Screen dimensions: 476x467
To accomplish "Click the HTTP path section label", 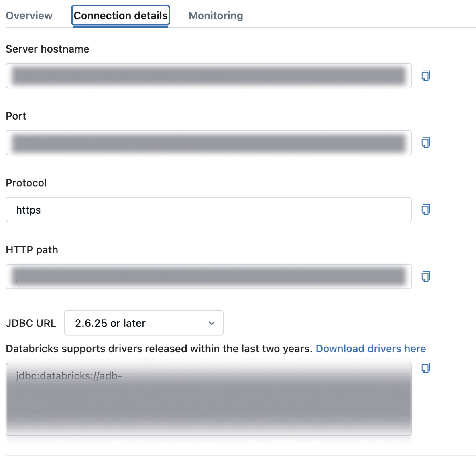I will coord(32,250).
